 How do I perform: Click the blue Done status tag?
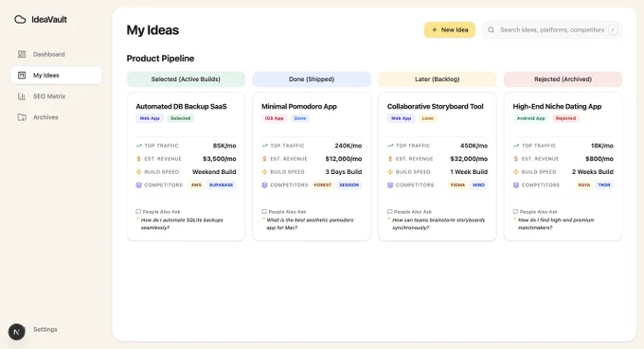point(300,118)
